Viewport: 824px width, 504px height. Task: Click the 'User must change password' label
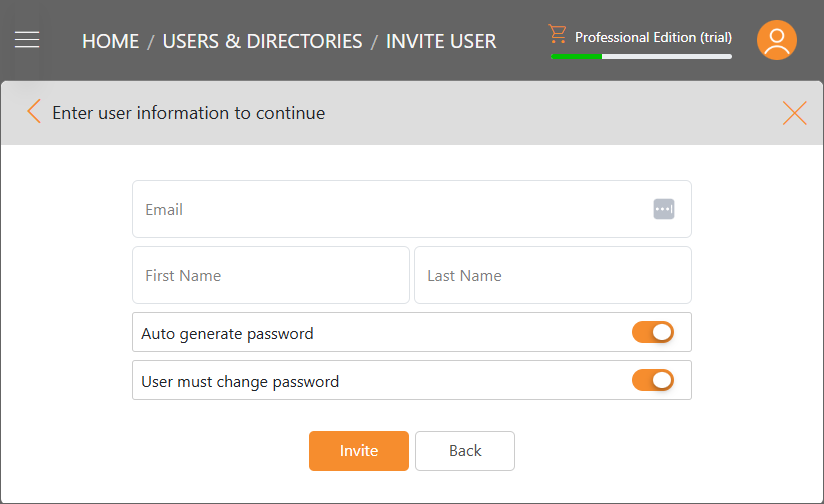pos(240,382)
